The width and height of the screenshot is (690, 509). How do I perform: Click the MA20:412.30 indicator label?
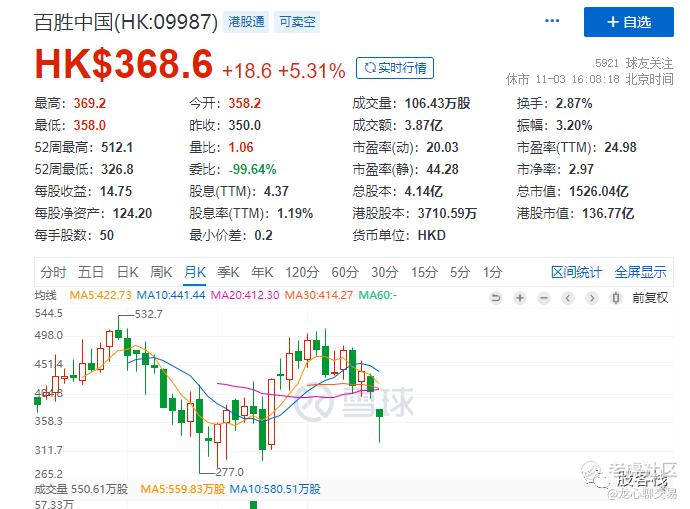[x=245, y=295]
